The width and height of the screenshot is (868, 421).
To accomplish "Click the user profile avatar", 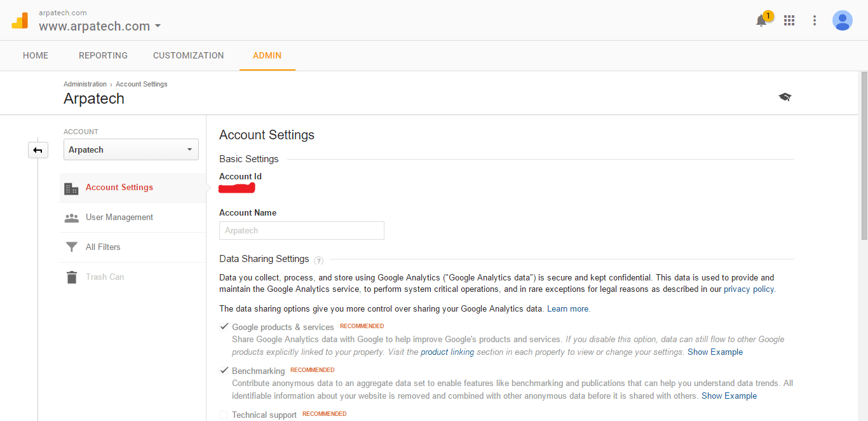I will click(x=843, y=20).
